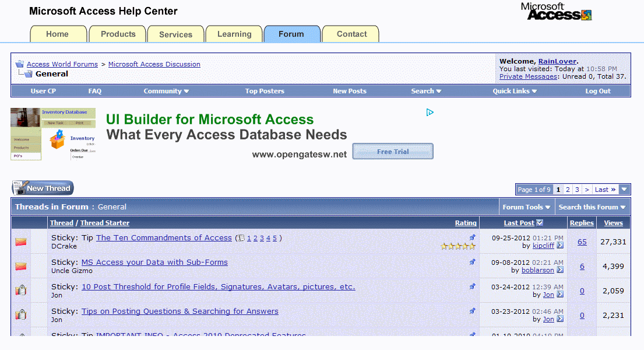Click the five-star rating of Ten Commandments
The height and width of the screenshot is (350, 644).
[458, 246]
